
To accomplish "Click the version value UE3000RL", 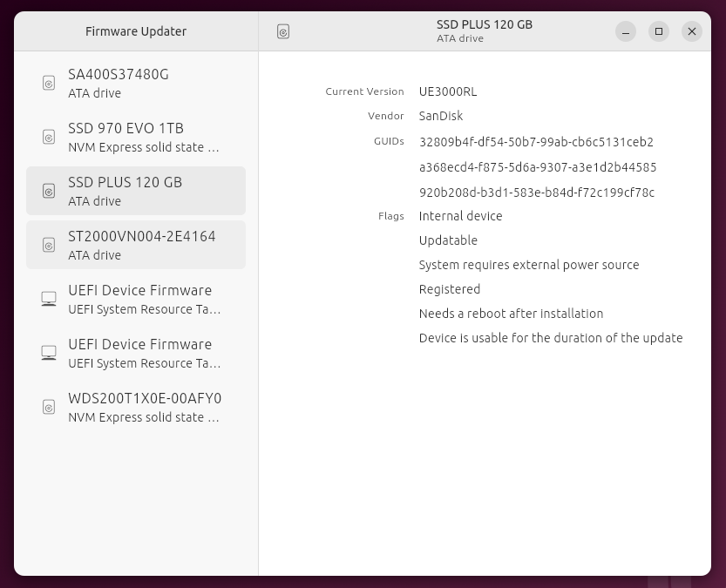I will coord(448,91).
